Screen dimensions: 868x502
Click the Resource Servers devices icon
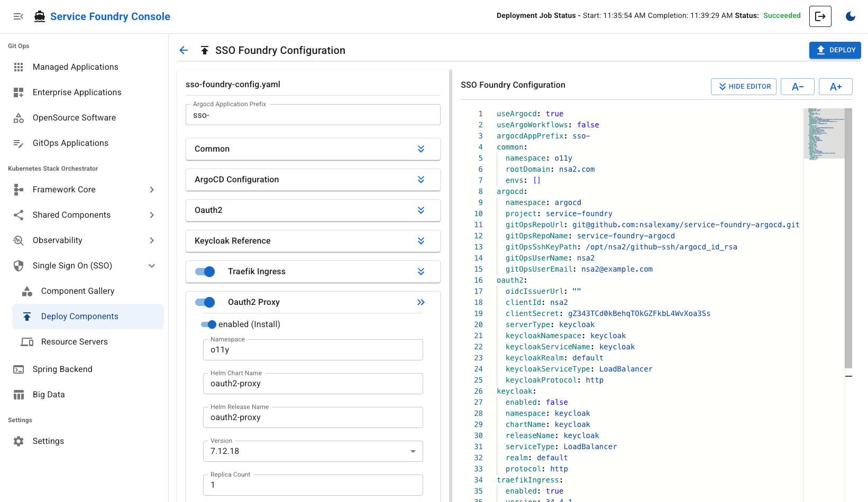point(27,342)
